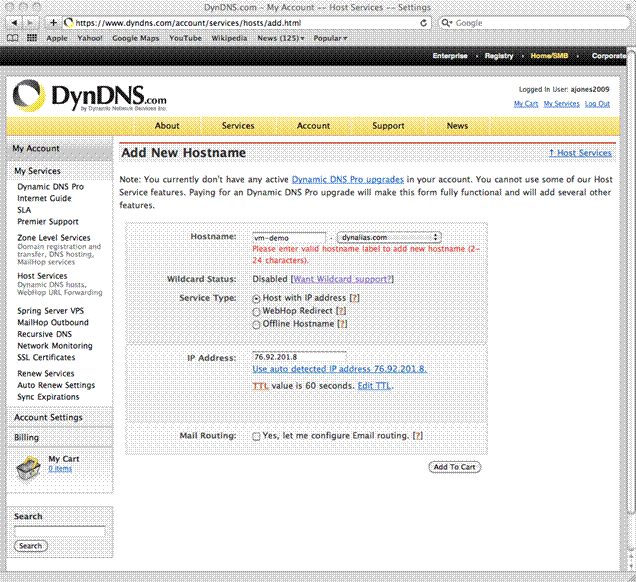Go up to Host Services link
The height and width of the screenshot is (582, 636).
tap(580, 153)
